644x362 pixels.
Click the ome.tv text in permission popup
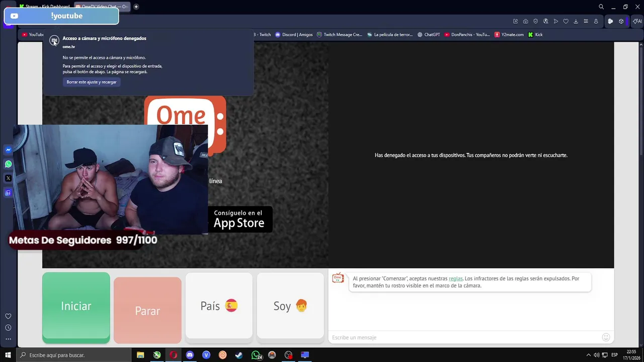point(69,47)
